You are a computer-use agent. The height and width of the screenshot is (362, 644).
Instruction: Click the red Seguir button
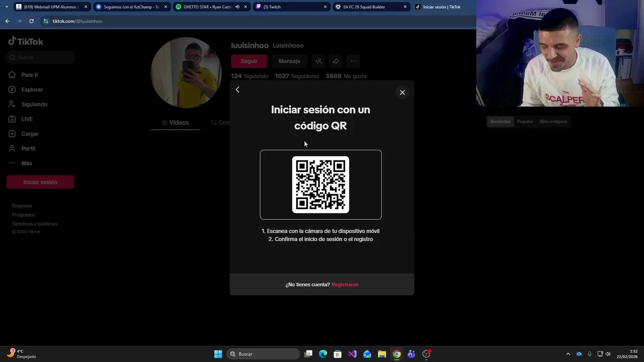pos(249,61)
